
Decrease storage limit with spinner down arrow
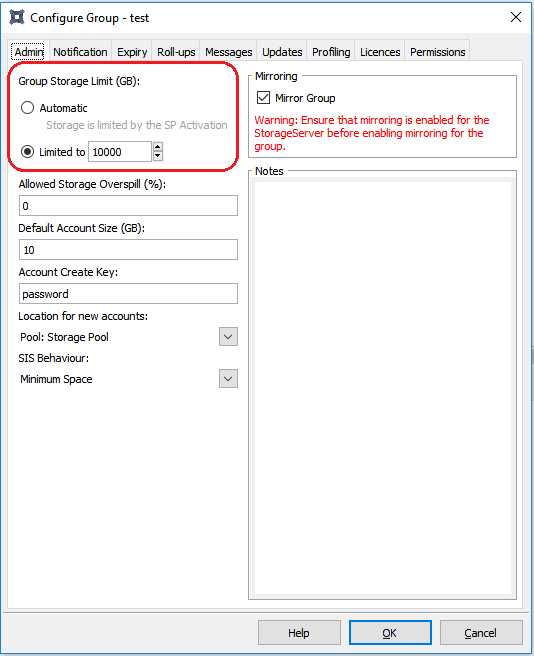coord(158,156)
